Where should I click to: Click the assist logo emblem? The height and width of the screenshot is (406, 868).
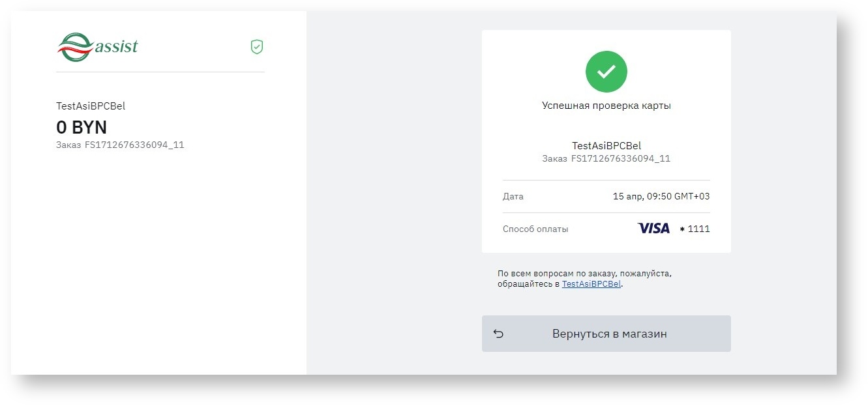click(74, 47)
